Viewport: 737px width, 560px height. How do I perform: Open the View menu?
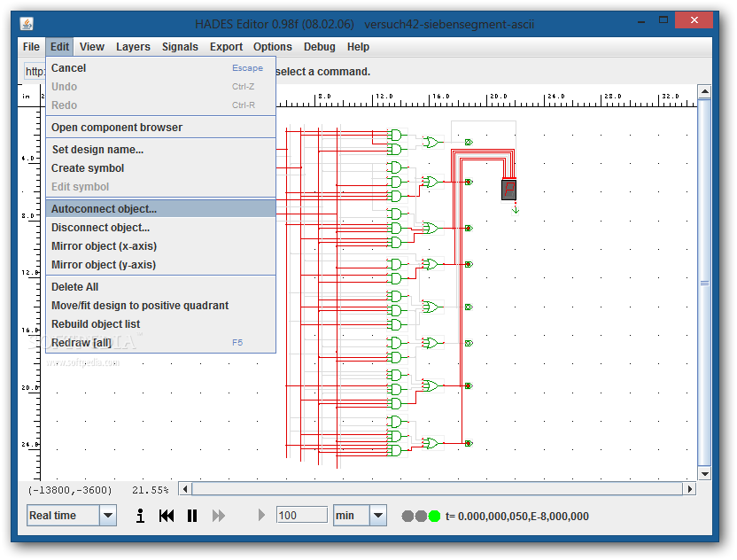(91, 47)
